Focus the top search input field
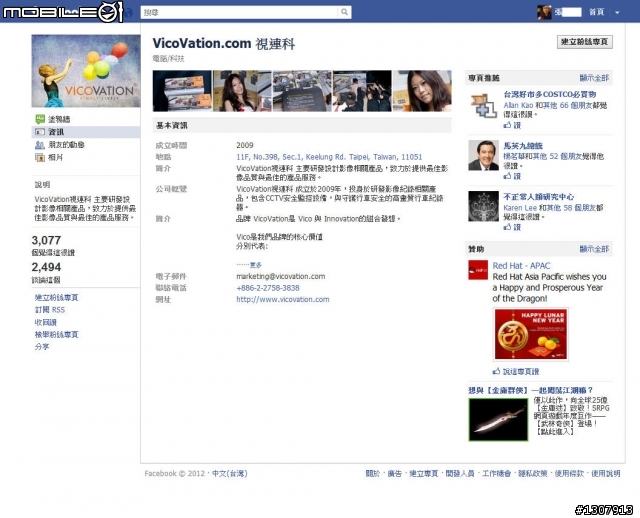 tap(240, 12)
